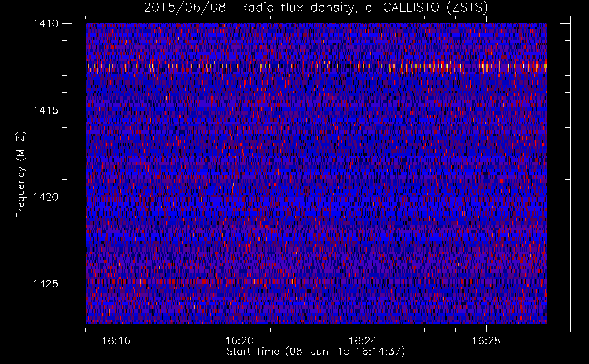Click the 16:20 time axis label
Image resolution: width=589 pixels, height=364 pixels.
point(240,341)
